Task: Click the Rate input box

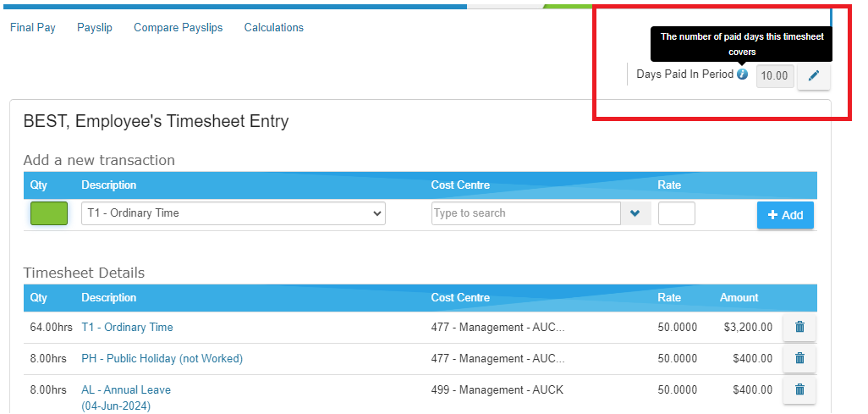Action: click(677, 213)
